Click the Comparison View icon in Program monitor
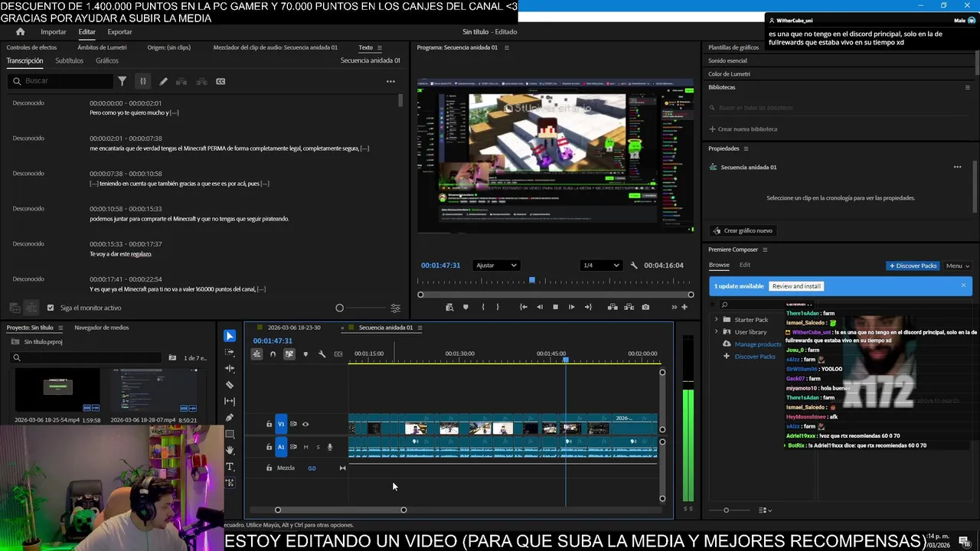Image resolution: width=980 pixels, height=551 pixels. tap(449, 307)
